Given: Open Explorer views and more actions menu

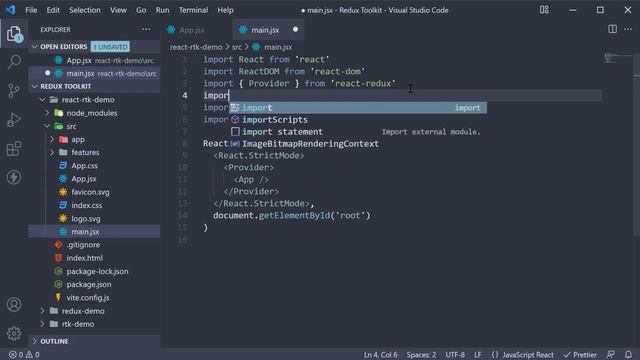Looking at the screenshot, I should [146, 29].
